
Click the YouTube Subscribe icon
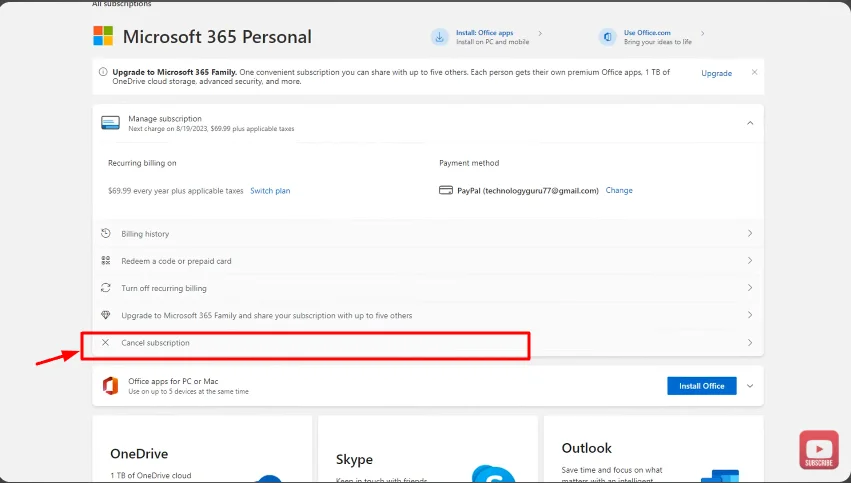pyautogui.click(x=819, y=450)
